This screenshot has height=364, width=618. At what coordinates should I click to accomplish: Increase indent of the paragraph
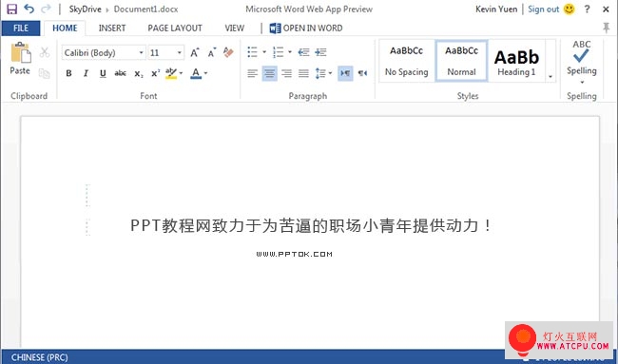pos(320,52)
